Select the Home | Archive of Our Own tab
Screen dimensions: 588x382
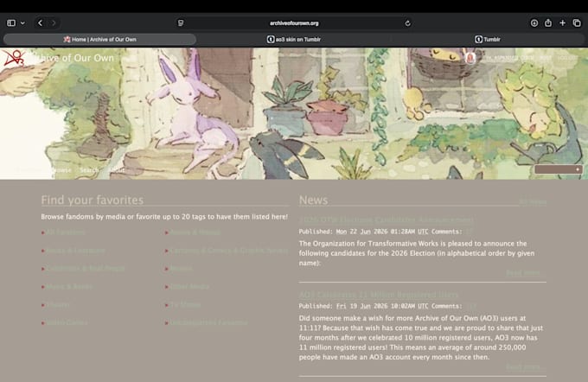(x=99, y=40)
